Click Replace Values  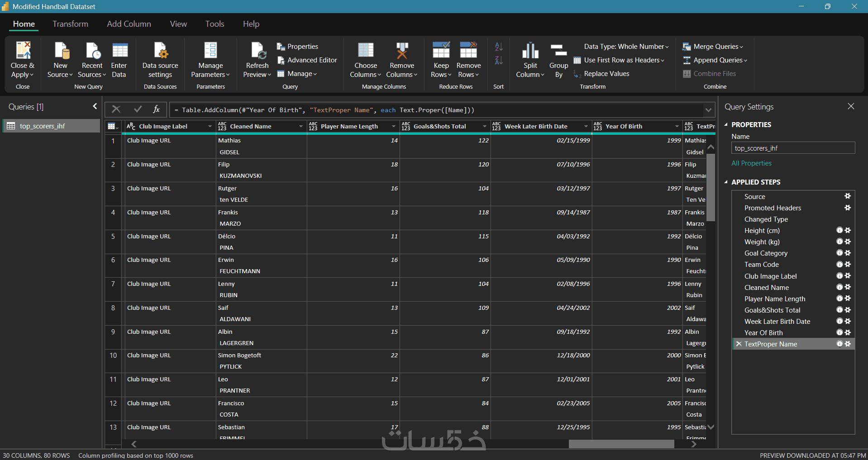(x=601, y=74)
